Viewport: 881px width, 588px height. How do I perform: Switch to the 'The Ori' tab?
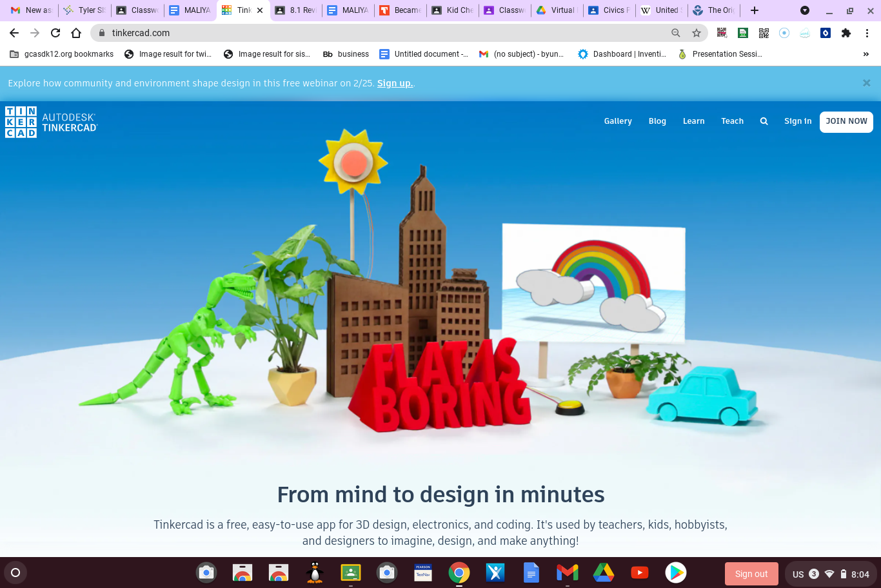pos(714,10)
